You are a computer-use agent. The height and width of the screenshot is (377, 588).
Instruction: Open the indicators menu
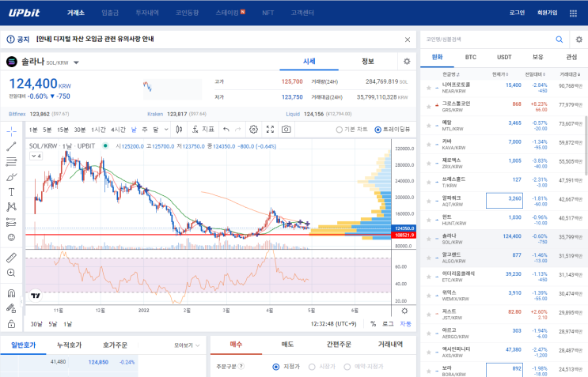203,130
